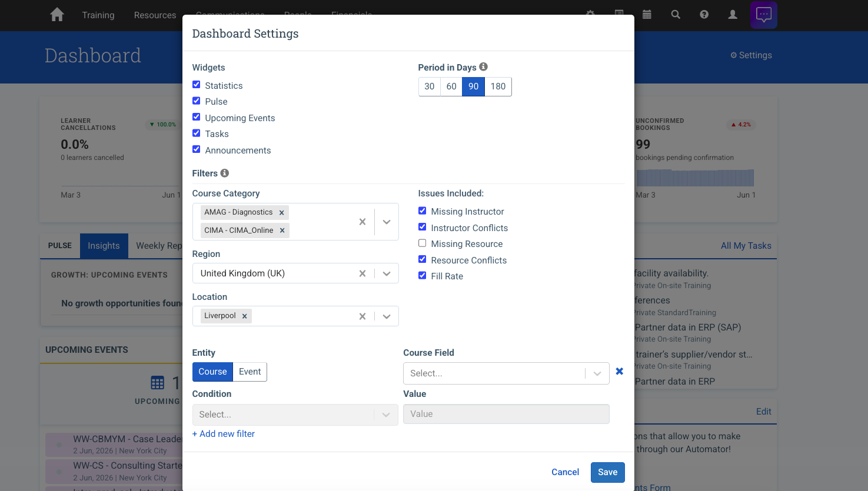The width and height of the screenshot is (868, 491).
Task: Enable the Missing Resource issue
Action: 423,243
